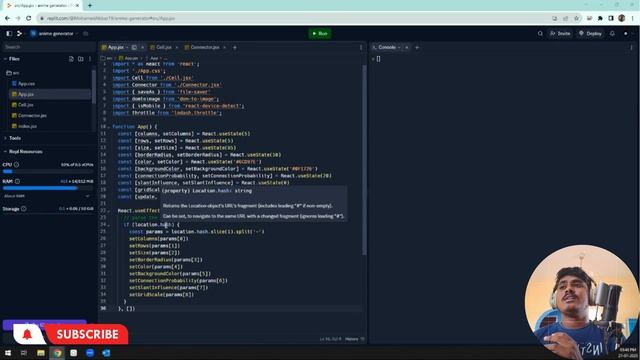Fold the App function at line 10
Viewport: 640px width, 360px height.
tap(109, 127)
